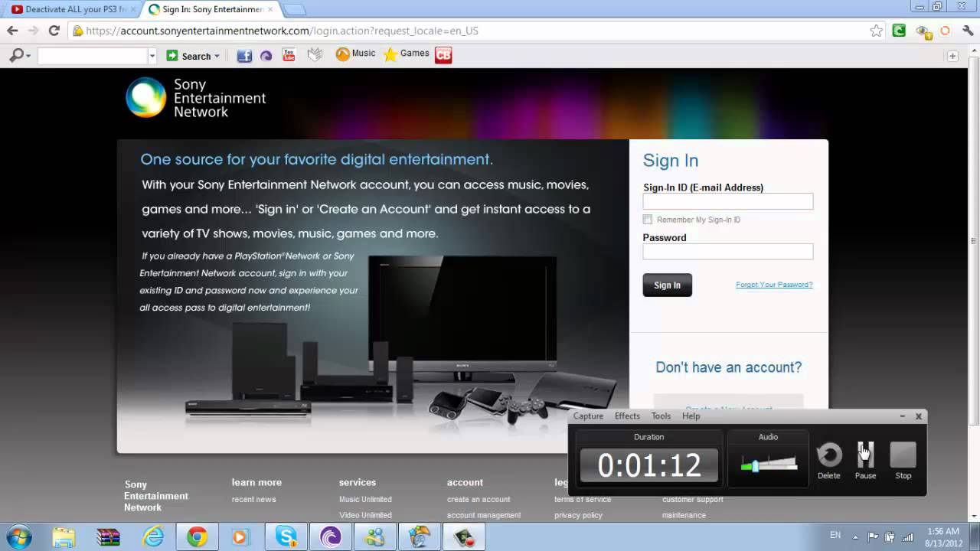The image size is (980, 551).
Task: Click the browser forward arrow
Action: [x=33, y=31]
